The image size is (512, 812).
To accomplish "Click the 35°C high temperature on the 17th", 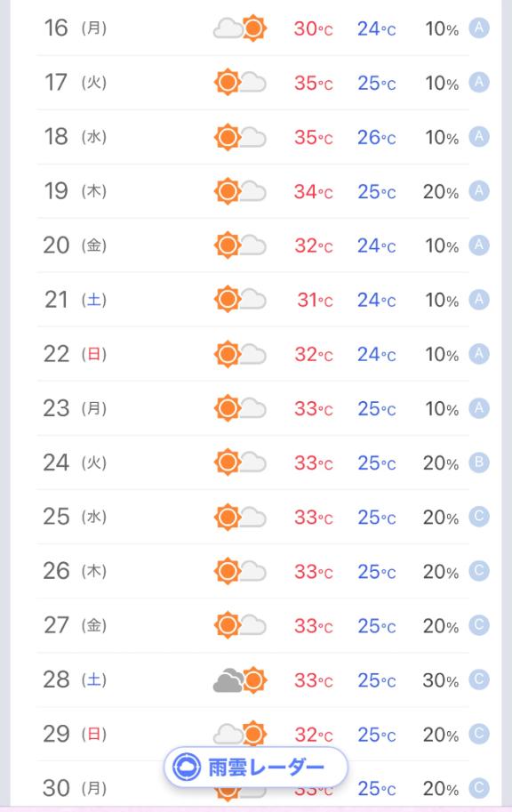I will pyautogui.click(x=313, y=83).
